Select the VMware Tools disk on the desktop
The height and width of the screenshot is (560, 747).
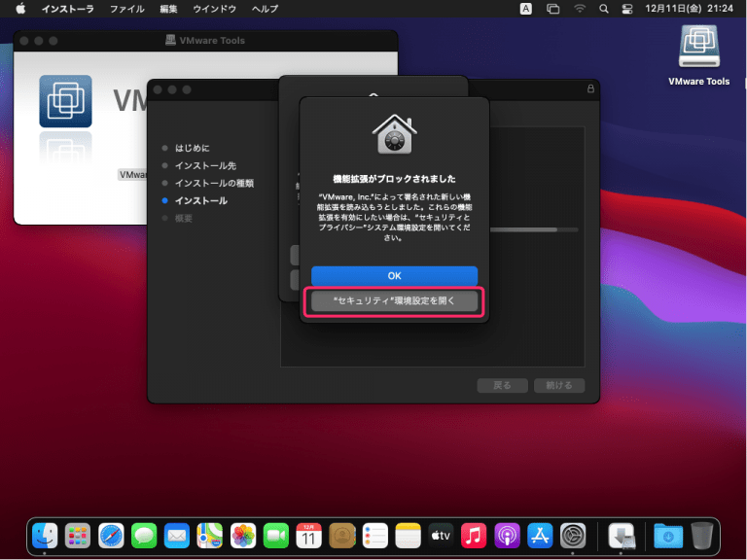pyautogui.click(x=699, y=54)
